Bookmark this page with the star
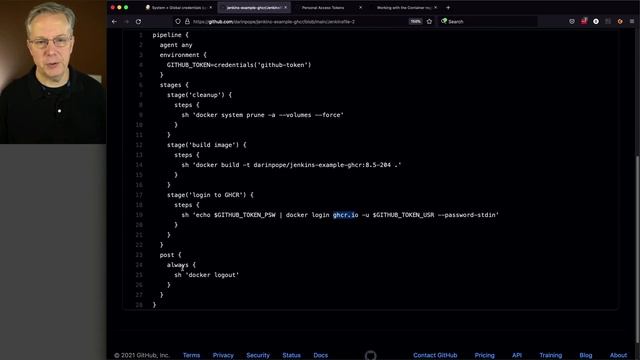Screen dimensions: 640x360 (429, 22)
